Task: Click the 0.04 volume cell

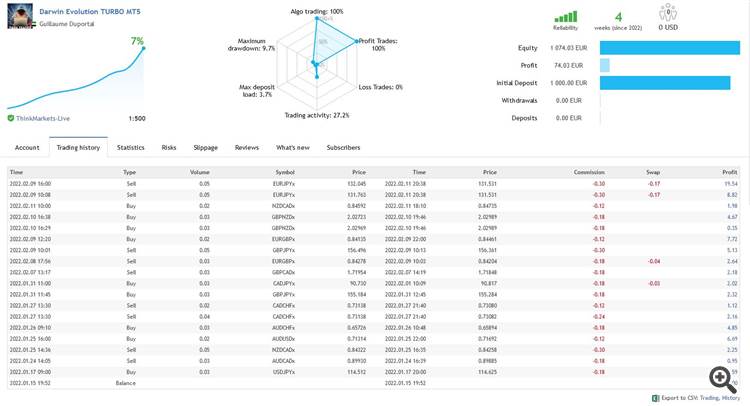Action: tap(205, 317)
